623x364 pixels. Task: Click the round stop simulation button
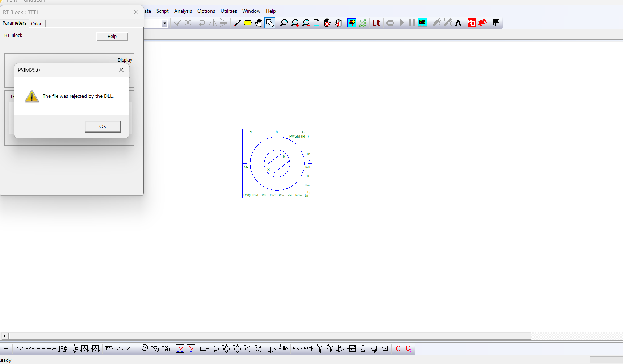390,23
